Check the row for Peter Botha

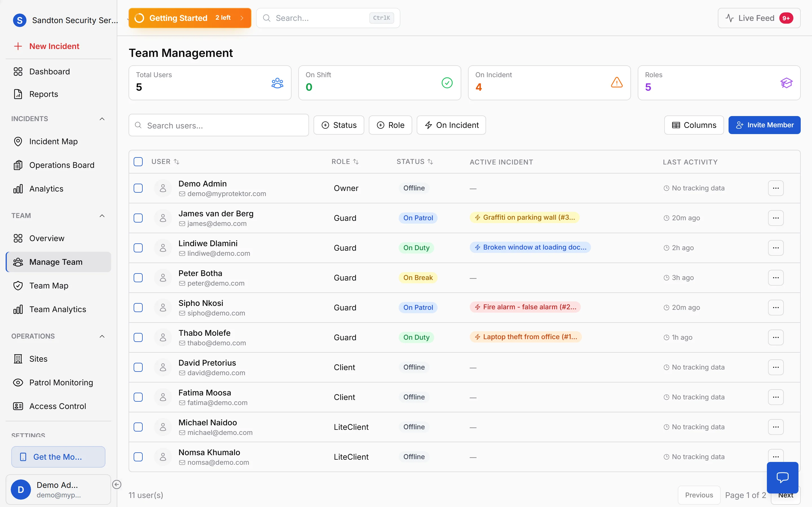tap(138, 278)
